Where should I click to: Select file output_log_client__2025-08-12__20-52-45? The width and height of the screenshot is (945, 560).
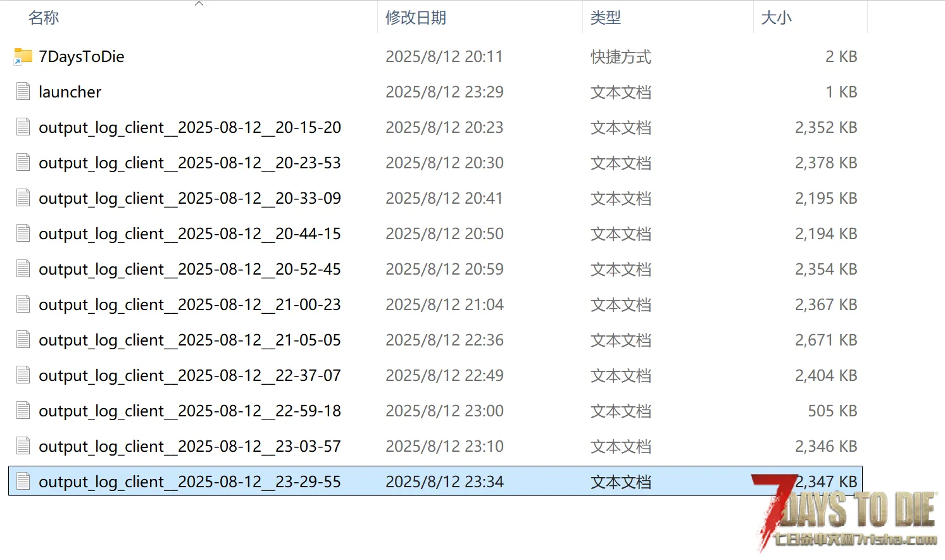(x=190, y=270)
